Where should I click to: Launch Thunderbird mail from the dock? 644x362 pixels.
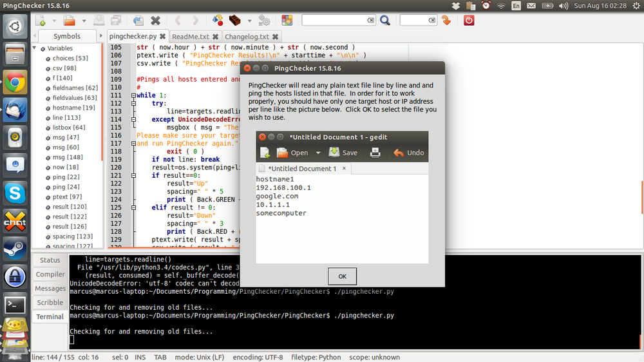[15, 110]
